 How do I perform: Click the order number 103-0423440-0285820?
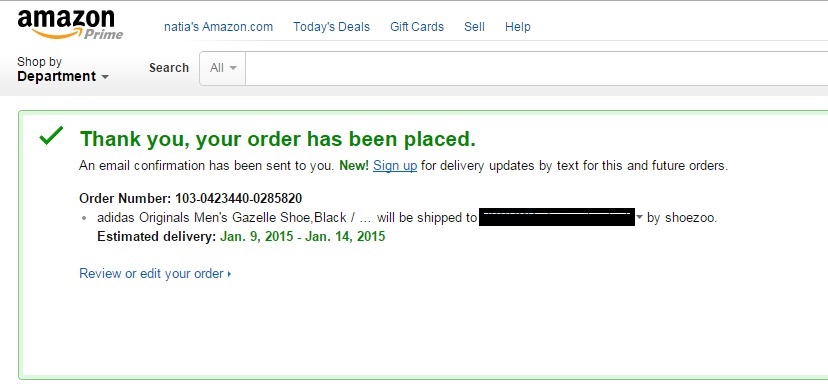tap(239, 199)
